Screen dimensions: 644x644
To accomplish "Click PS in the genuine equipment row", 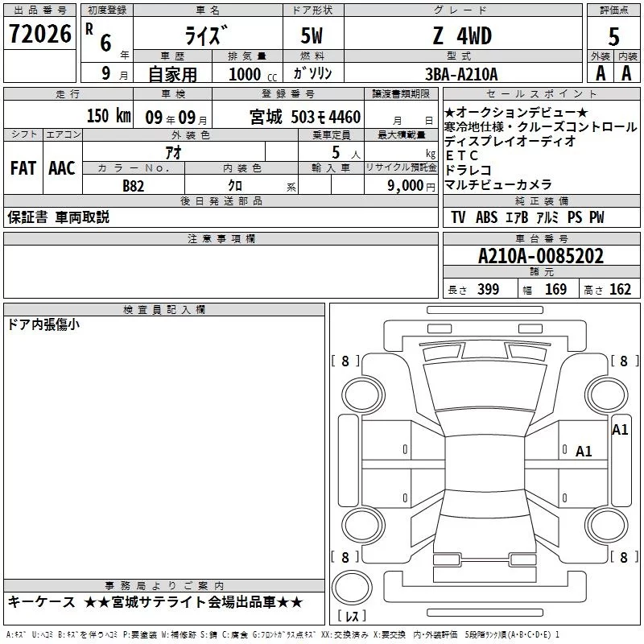I will [575, 217].
